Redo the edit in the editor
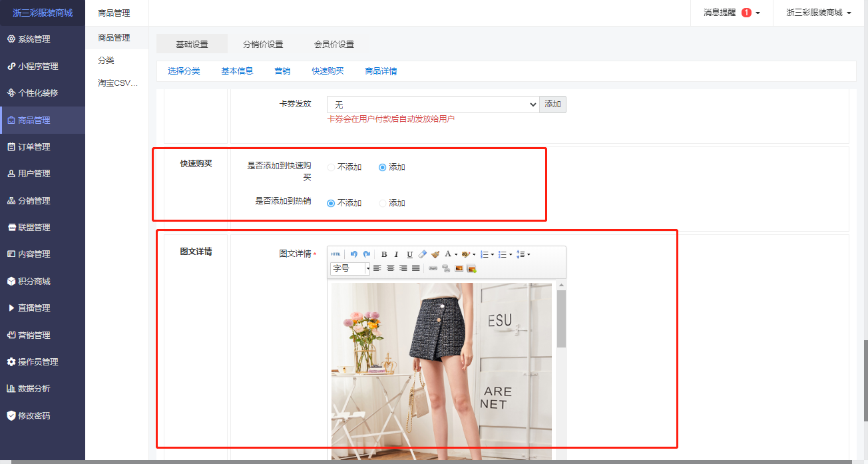 coord(367,254)
